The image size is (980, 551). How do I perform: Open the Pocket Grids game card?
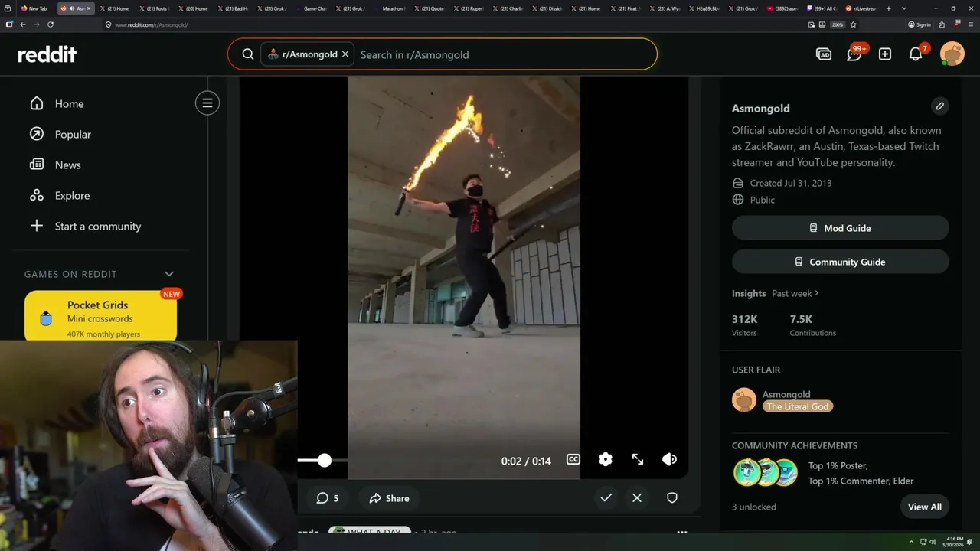point(100,315)
